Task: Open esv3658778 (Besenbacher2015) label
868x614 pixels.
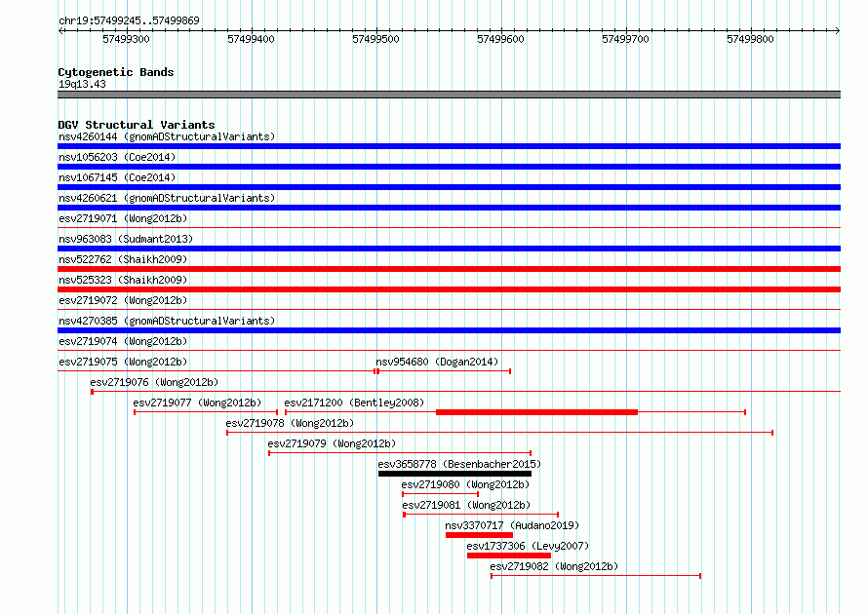Action: 459,464
